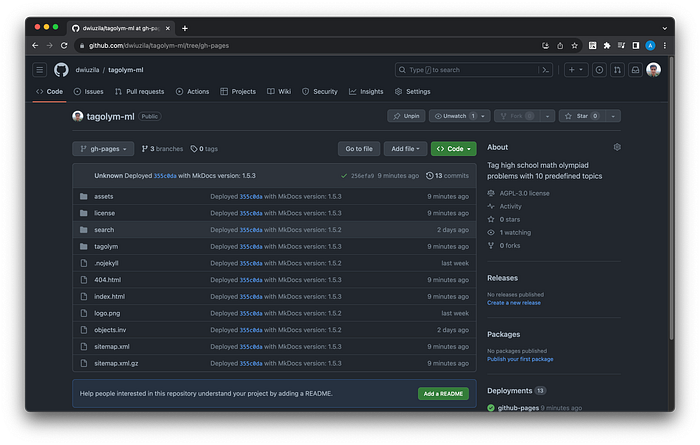Open the 3 branches link

point(162,149)
